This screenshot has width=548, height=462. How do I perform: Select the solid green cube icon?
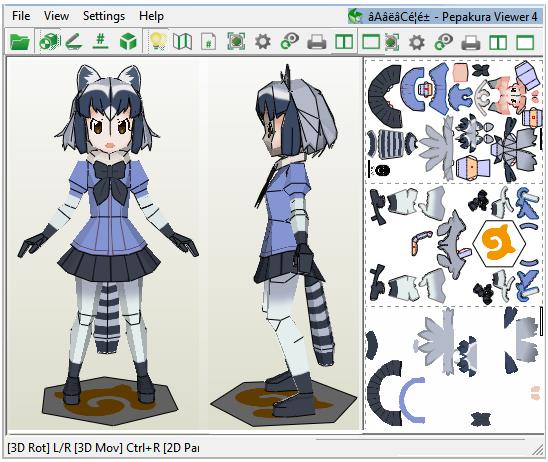pos(128,42)
